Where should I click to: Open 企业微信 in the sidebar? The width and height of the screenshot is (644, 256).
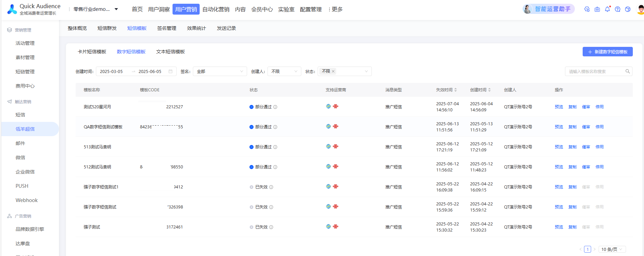25,172
